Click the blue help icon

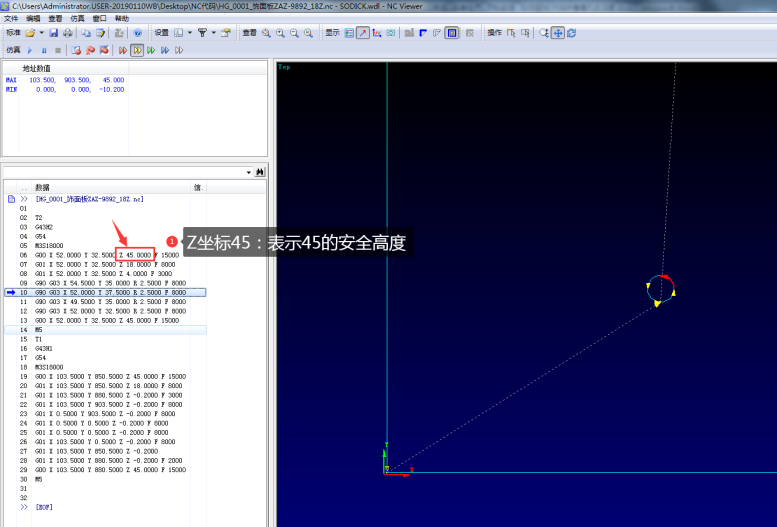coord(138,33)
